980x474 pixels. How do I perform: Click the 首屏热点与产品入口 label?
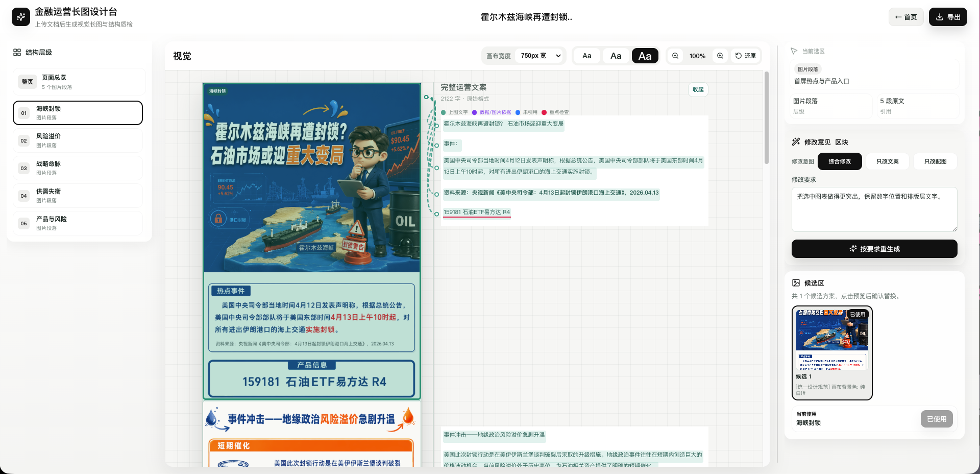[x=821, y=81]
